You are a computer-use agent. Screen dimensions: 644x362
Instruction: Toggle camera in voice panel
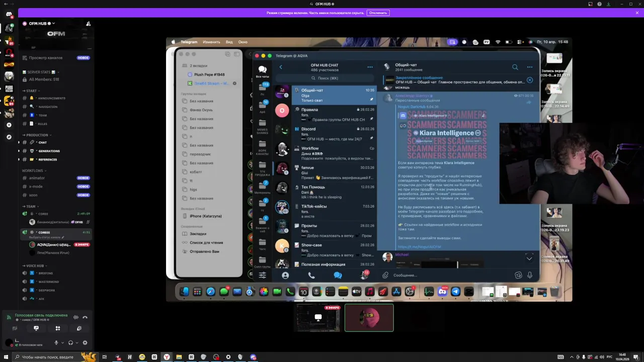tap(15, 328)
